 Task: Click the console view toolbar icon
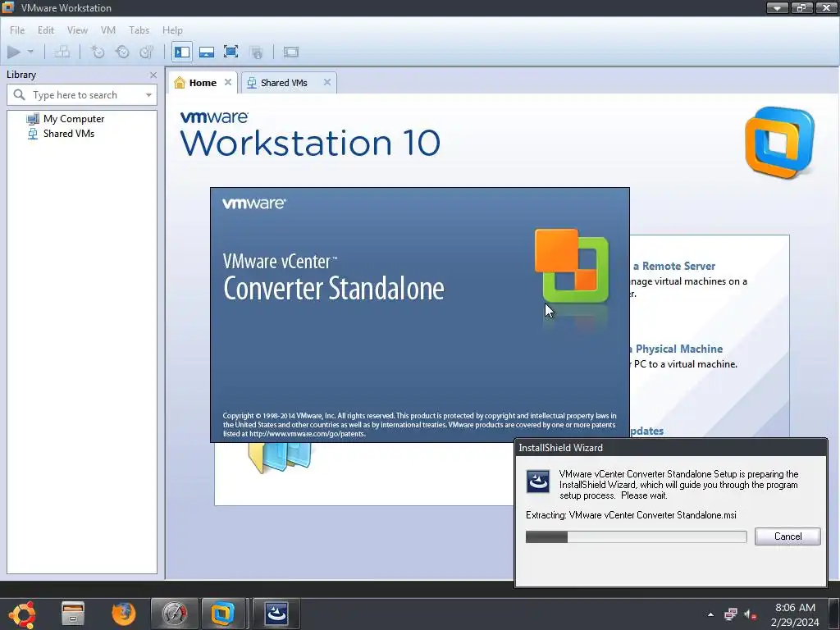pyautogui.click(x=291, y=52)
